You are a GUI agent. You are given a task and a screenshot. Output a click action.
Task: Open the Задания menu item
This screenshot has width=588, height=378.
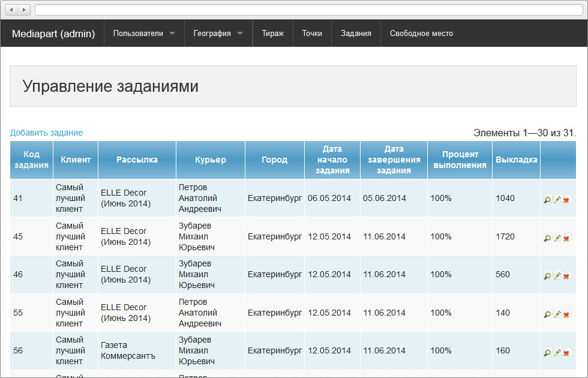pyautogui.click(x=356, y=34)
